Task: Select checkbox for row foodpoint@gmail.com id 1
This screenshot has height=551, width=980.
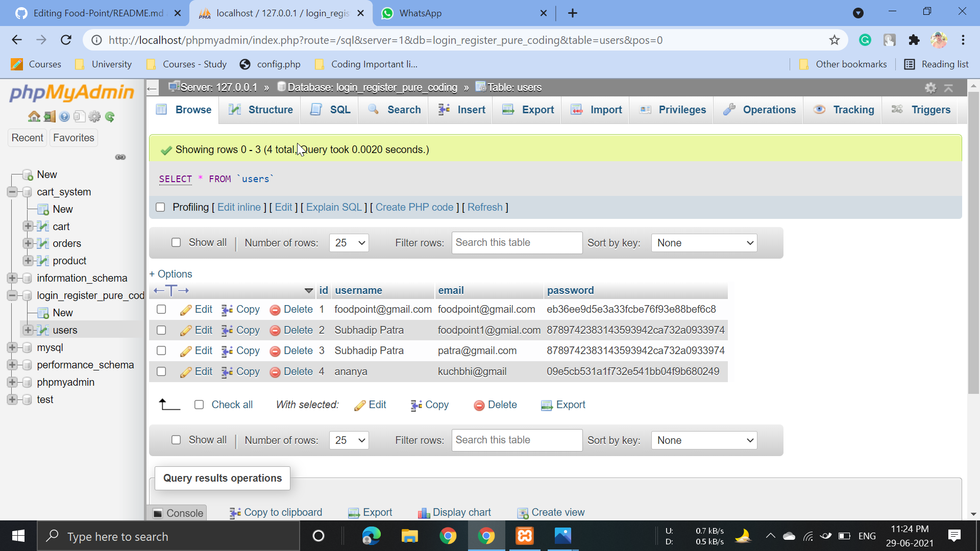Action: coord(161,309)
